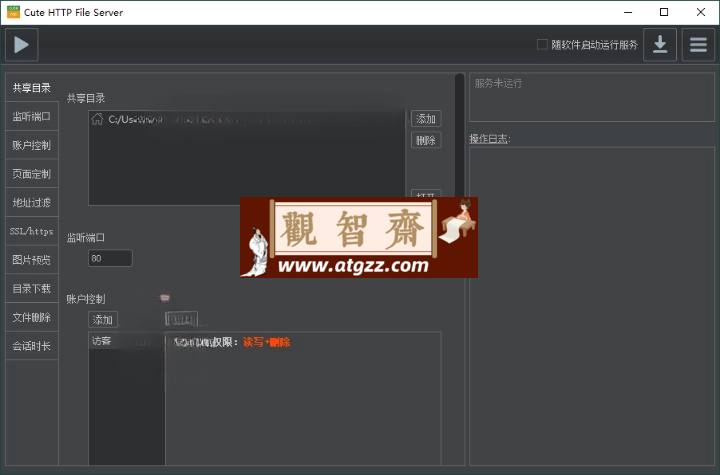Click the 服务未运行 status box

click(592, 97)
